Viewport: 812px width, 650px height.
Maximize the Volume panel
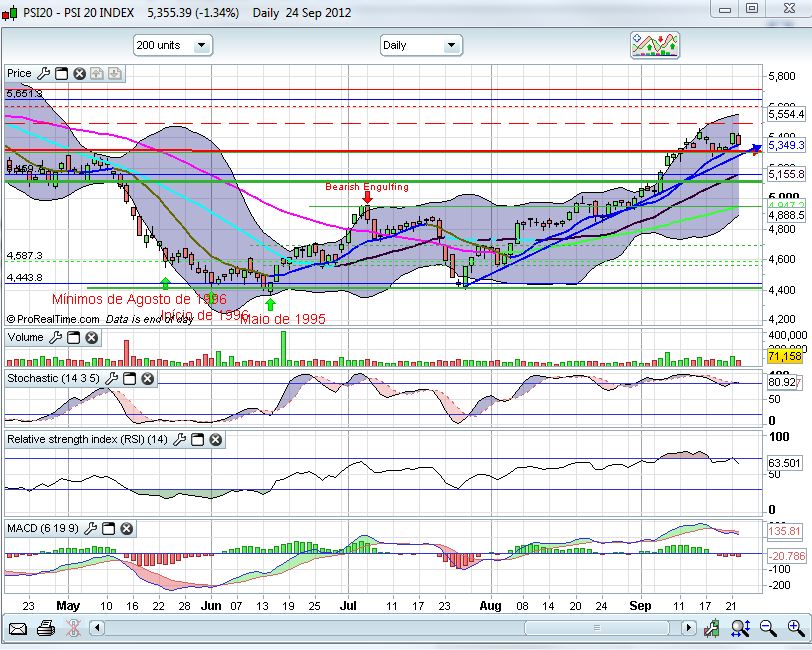(x=74, y=338)
